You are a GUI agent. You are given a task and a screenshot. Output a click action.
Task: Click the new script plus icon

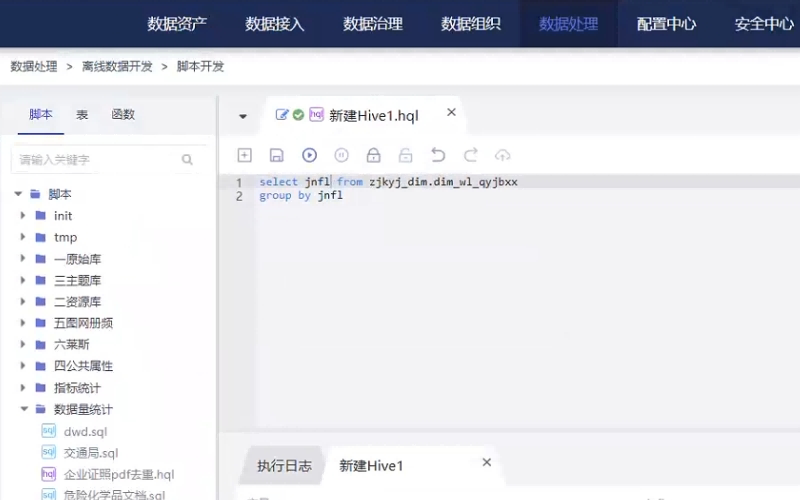[244, 155]
